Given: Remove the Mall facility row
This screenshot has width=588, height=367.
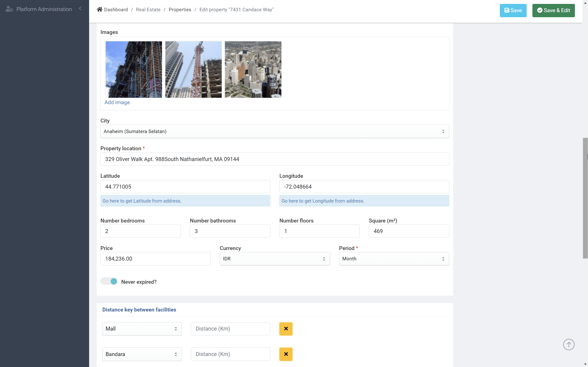Looking at the screenshot, I should 286,329.
